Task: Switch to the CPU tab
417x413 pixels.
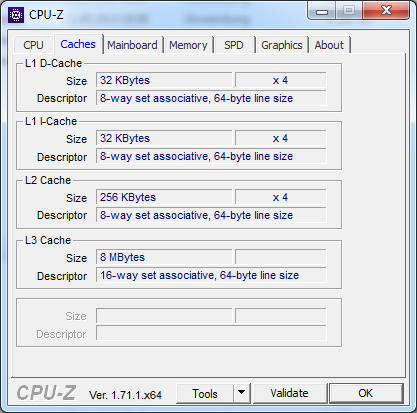Action: tap(33, 45)
